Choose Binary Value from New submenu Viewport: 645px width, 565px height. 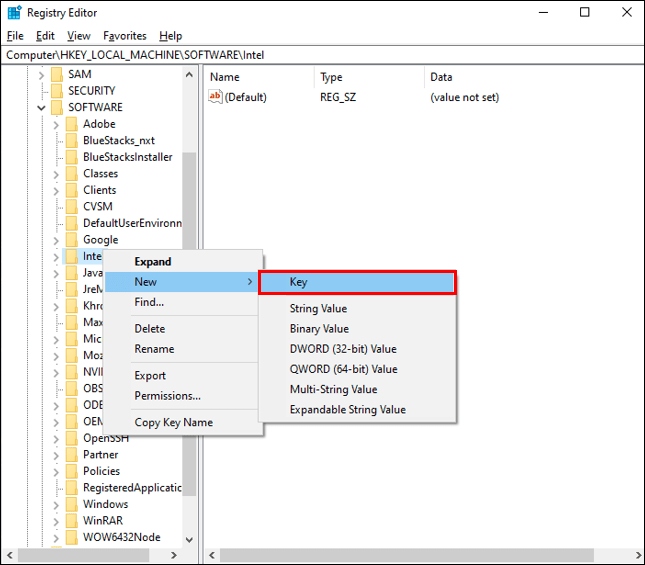[357, 329]
